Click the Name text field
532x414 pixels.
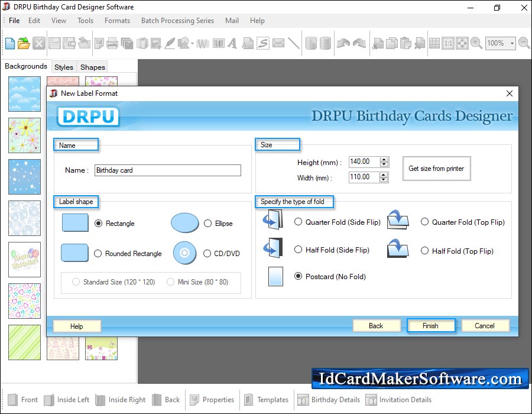168,170
